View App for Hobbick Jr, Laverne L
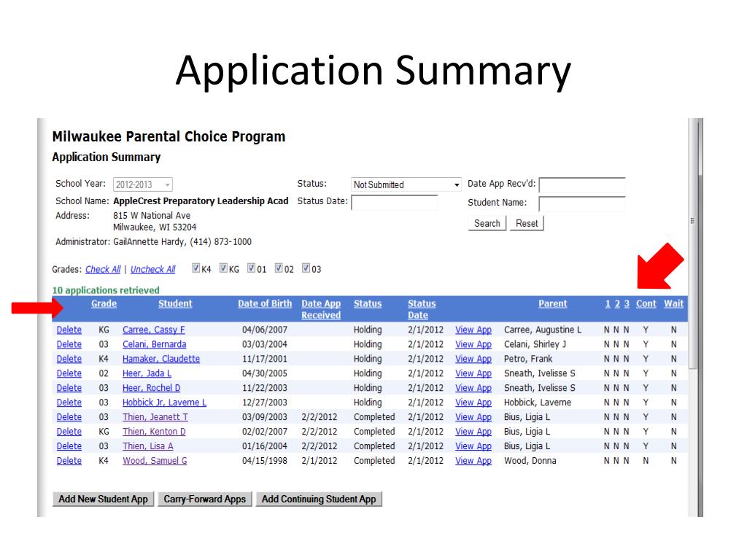Screen dimensions: 747x560 click(x=473, y=402)
